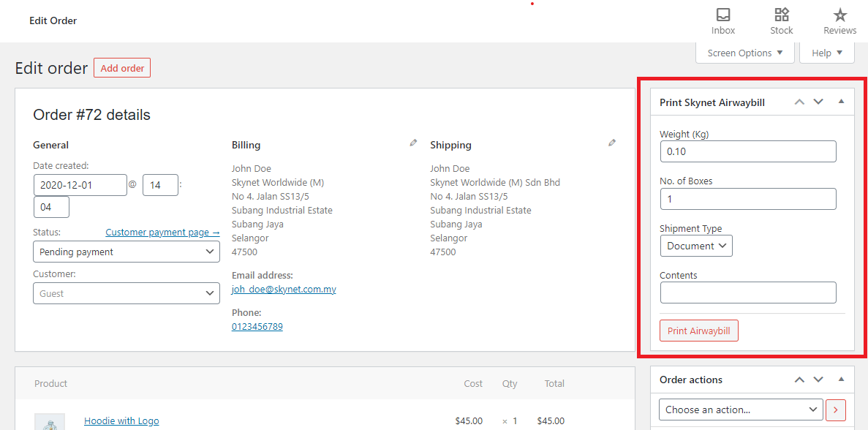Click inside the Contents input field

tap(747, 293)
